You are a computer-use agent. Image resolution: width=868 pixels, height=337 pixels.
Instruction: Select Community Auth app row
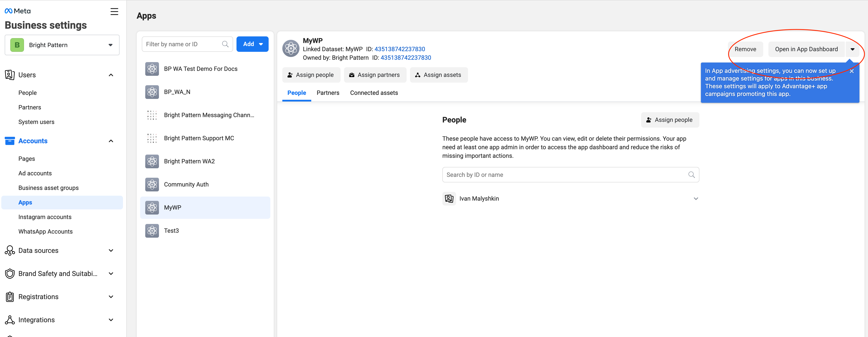(x=205, y=185)
